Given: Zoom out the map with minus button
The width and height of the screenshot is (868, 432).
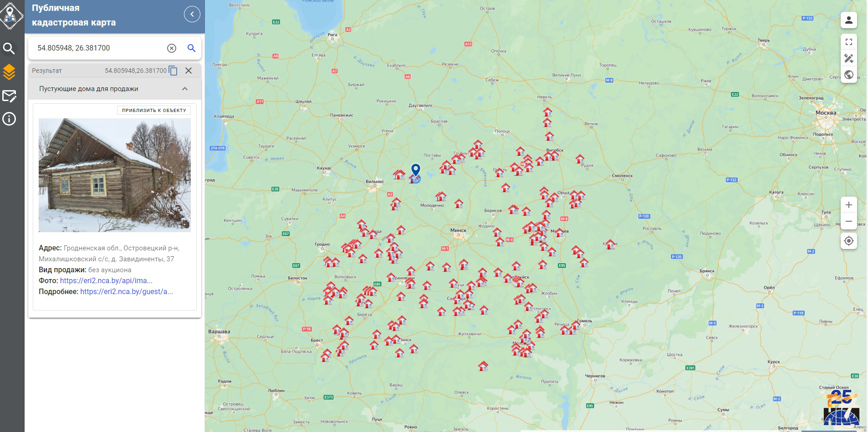Looking at the screenshot, I should pos(848,221).
